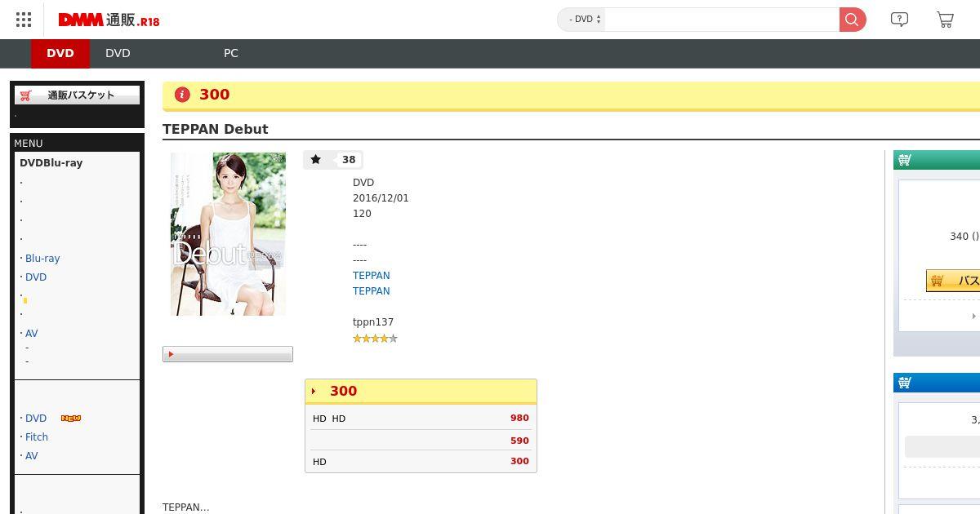Click the cart icon on blue panel header
Screen dimensions: 980x514
(x=905, y=383)
